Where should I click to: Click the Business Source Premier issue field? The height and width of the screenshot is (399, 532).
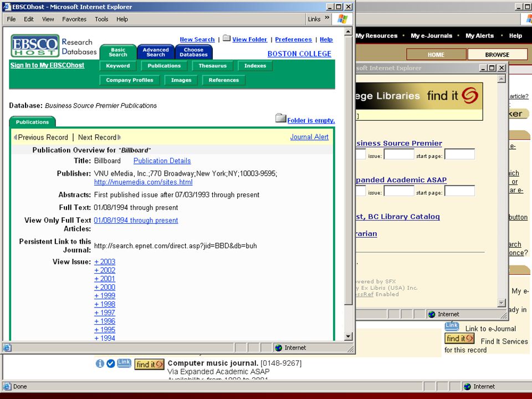(398, 154)
